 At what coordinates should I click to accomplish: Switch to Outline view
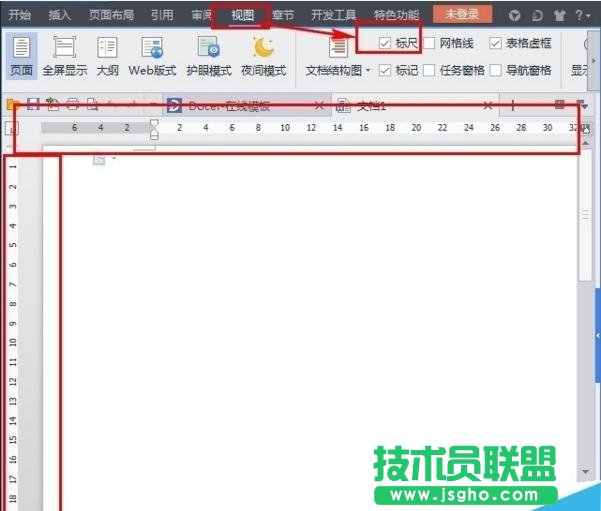107,55
